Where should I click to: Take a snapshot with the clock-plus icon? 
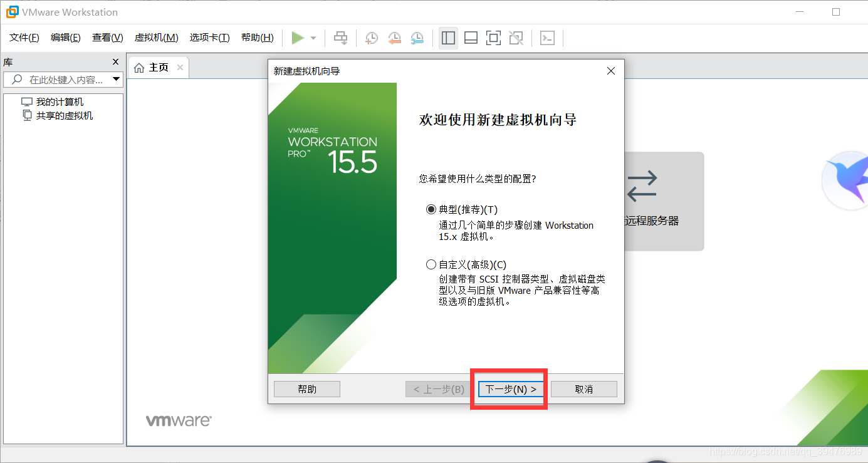point(372,38)
